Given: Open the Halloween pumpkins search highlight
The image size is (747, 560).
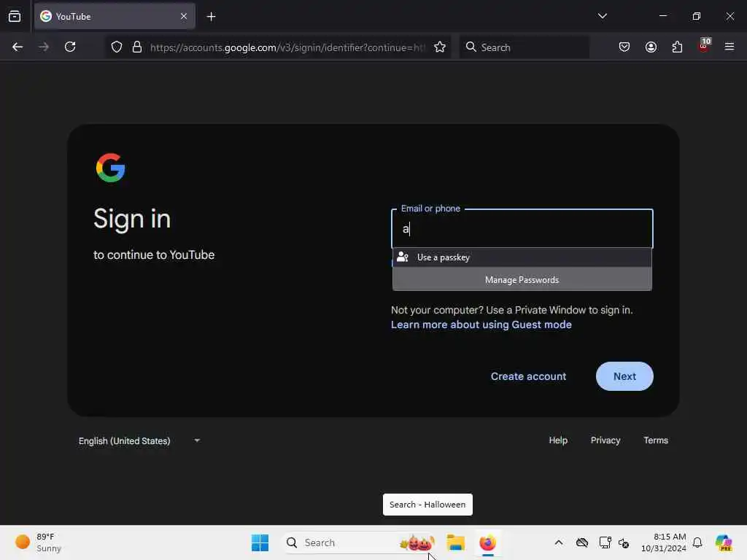Looking at the screenshot, I should click(417, 542).
